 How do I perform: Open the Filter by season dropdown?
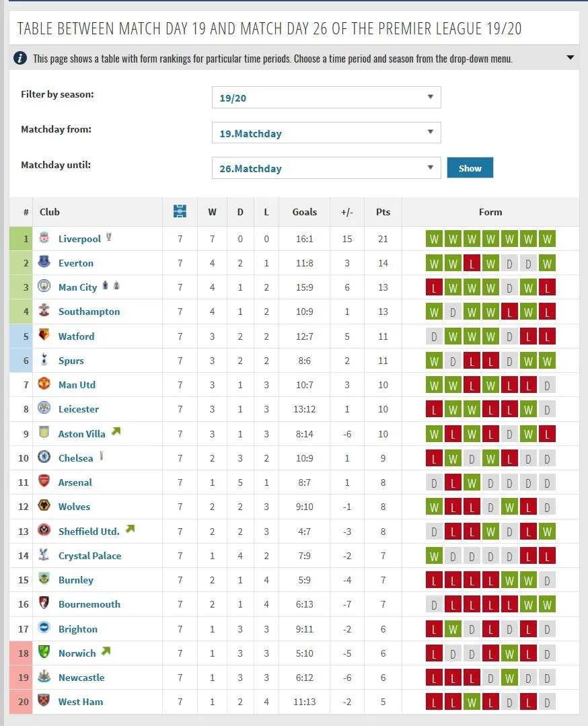click(x=326, y=98)
